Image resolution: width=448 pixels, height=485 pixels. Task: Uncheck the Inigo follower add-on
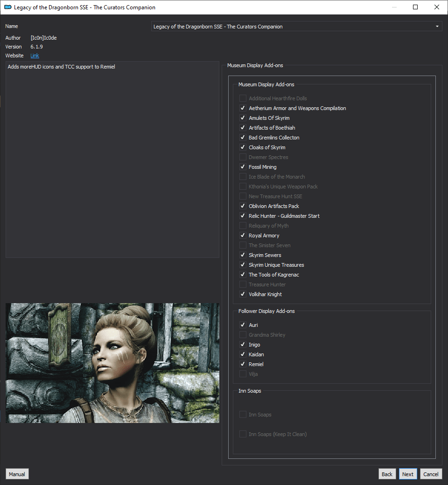[x=243, y=345]
